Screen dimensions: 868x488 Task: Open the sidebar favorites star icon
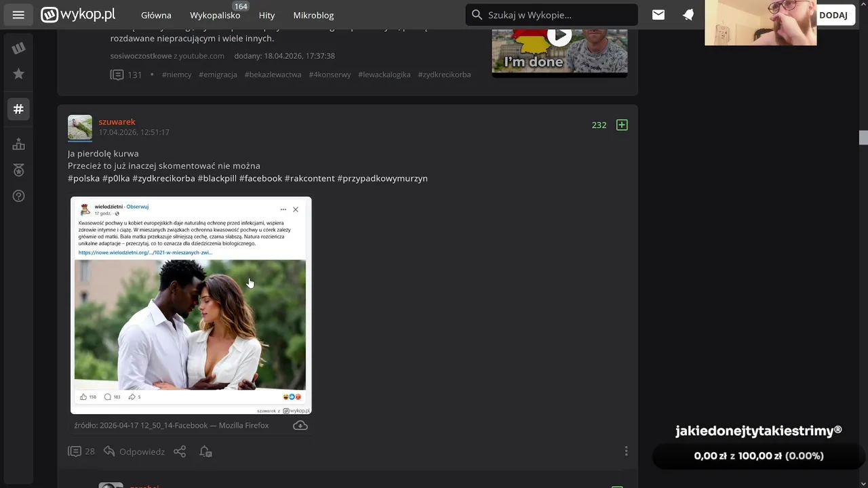click(x=18, y=74)
